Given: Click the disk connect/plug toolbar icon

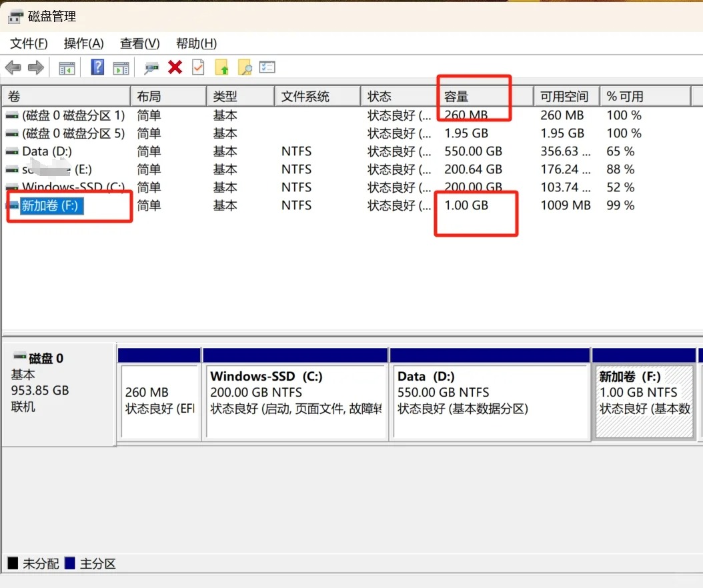Looking at the screenshot, I should click(x=151, y=68).
